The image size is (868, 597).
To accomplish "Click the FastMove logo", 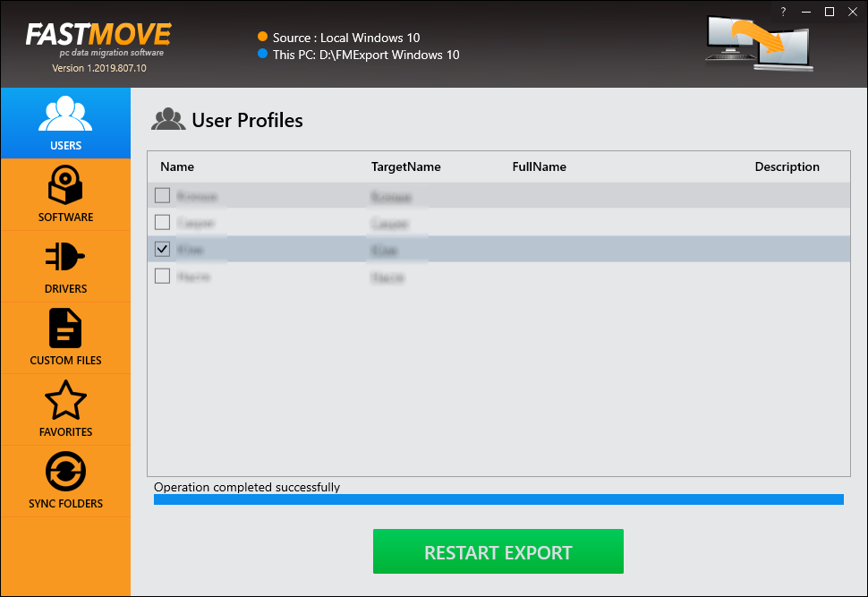I will (x=98, y=38).
